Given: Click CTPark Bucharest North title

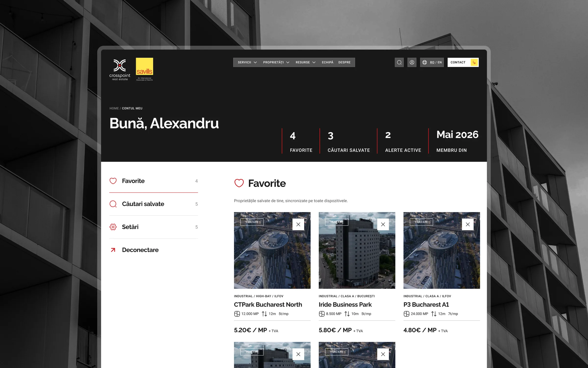Looking at the screenshot, I should pos(268,304).
